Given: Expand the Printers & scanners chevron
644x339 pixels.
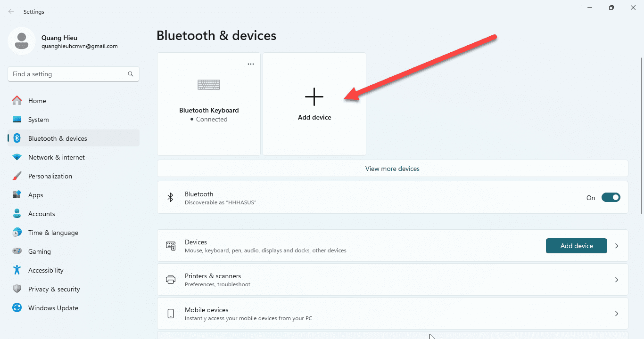Looking at the screenshot, I should (617, 280).
